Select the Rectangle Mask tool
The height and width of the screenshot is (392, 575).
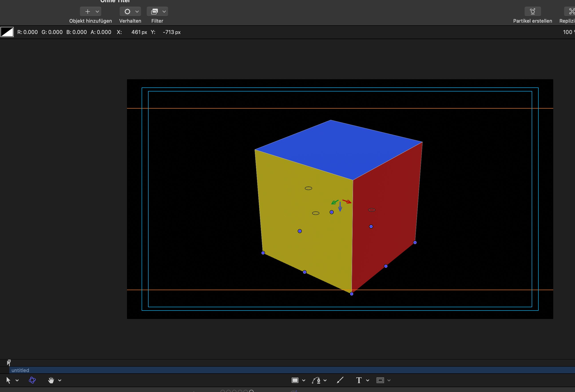(x=380, y=380)
